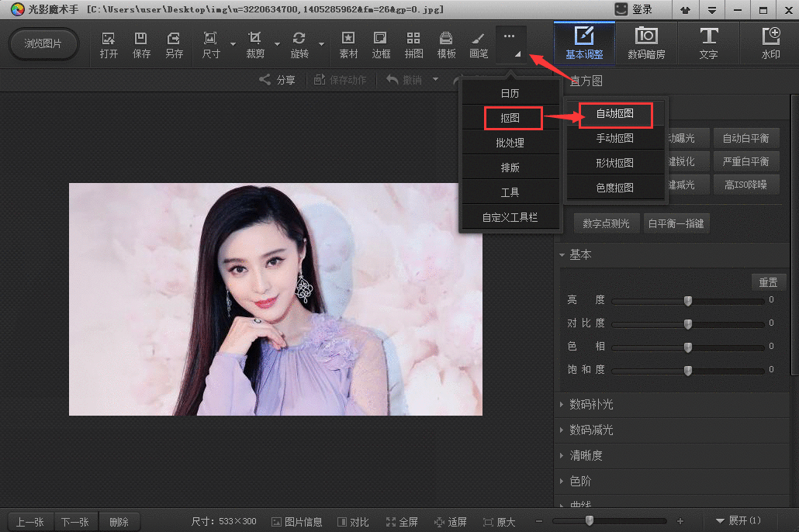Image resolution: width=799 pixels, height=532 pixels.
Task: Open an image using the 打开 icon
Action: point(108,43)
